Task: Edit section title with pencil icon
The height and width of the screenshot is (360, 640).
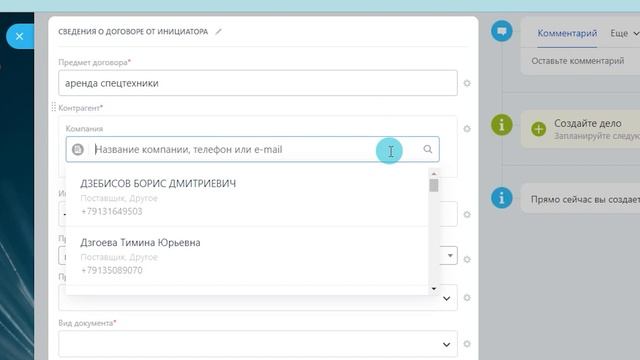Action: pyautogui.click(x=219, y=32)
